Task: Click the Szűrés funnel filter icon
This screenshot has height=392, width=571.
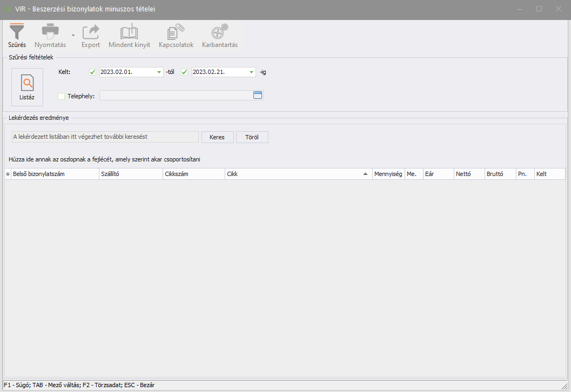Action: [x=17, y=32]
